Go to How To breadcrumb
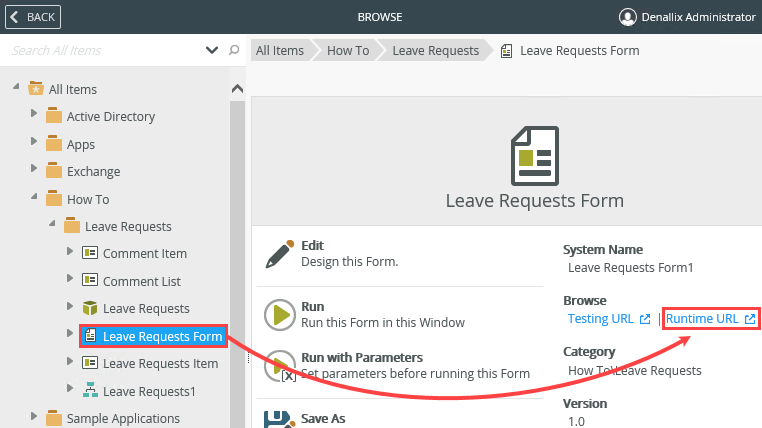This screenshot has height=428, width=762. pyautogui.click(x=347, y=50)
